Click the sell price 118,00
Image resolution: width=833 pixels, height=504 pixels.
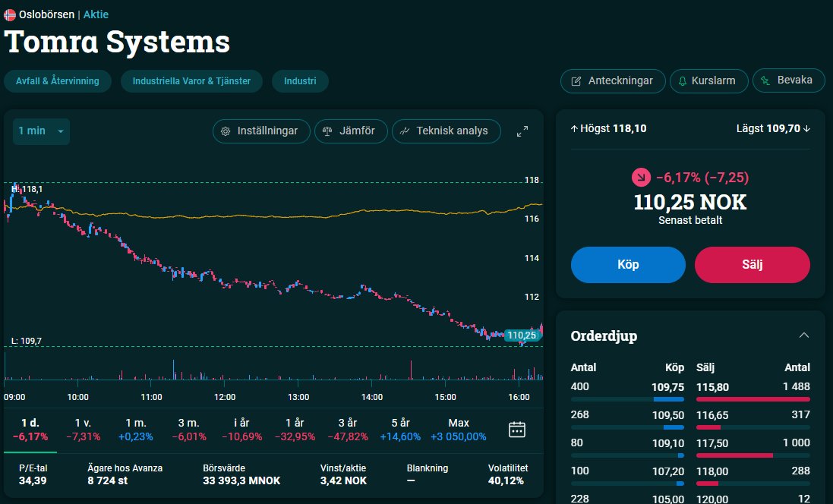pos(712,471)
